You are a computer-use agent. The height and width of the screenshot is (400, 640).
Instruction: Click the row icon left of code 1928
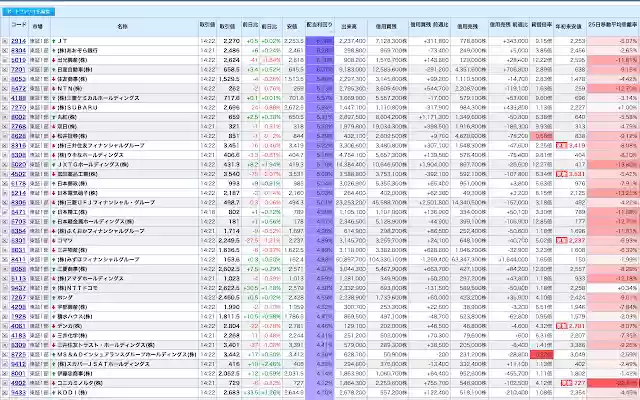point(5,316)
